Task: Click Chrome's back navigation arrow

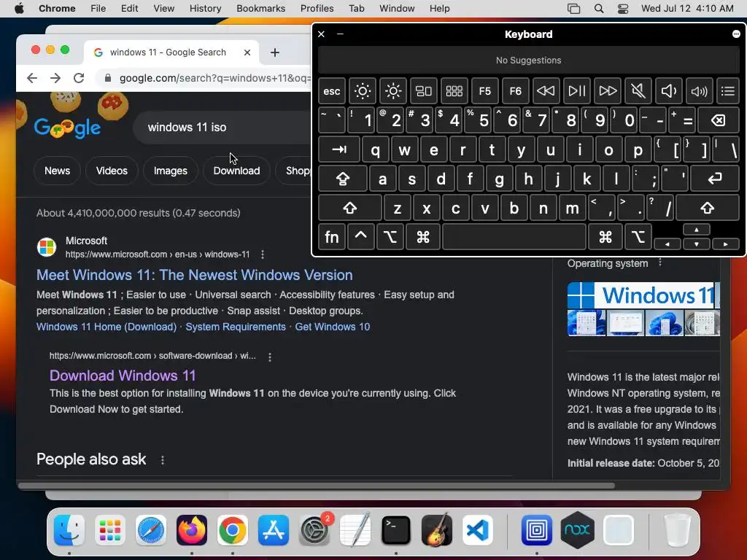Action: [32, 78]
